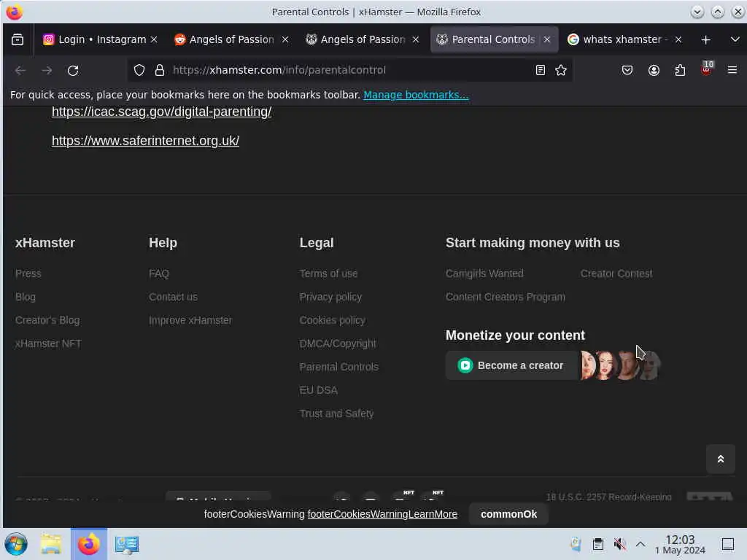Open the Press footer link

click(28, 273)
